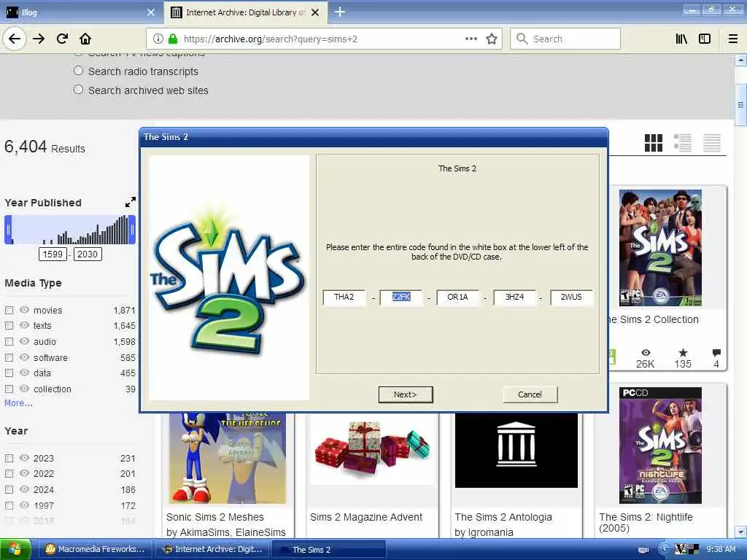The height and width of the screenshot is (560, 747).
Task: Check the 2022 year filter box
Action: coord(9,474)
